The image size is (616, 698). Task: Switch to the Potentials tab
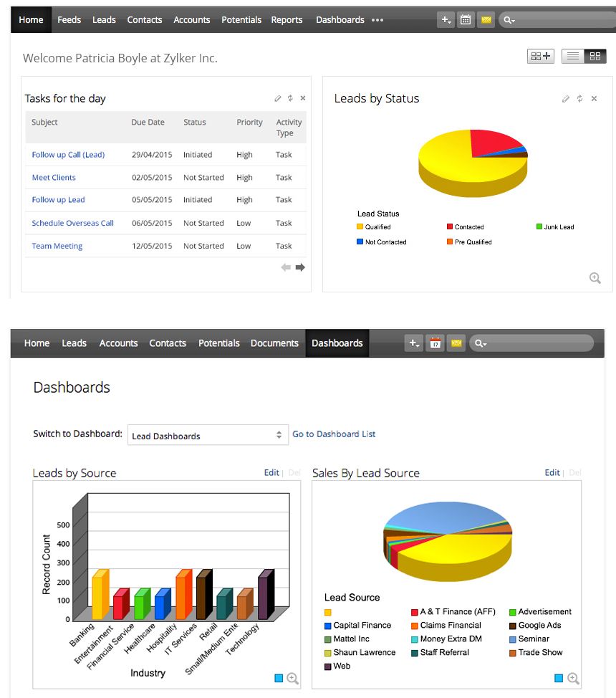pyautogui.click(x=241, y=20)
